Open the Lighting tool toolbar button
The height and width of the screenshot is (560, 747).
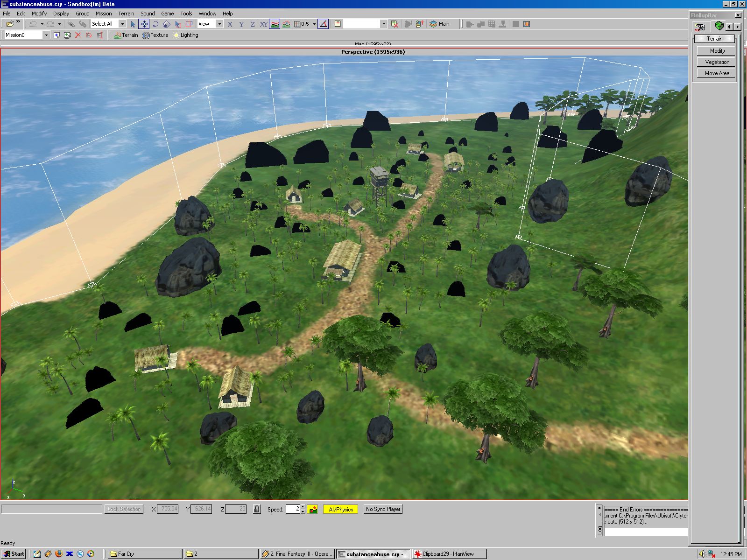click(x=185, y=35)
